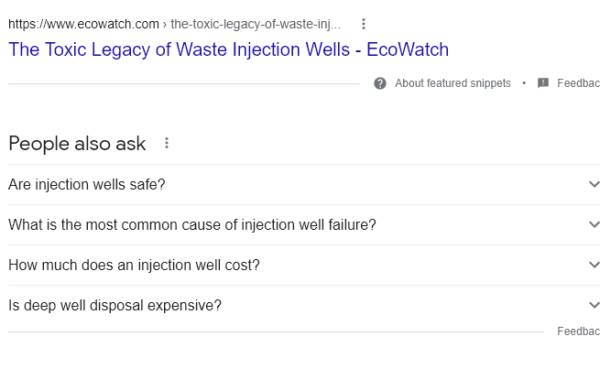Click the feedback flag icon near snippets
This screenshot has width=600, height=380.
[x=543, y=83]
